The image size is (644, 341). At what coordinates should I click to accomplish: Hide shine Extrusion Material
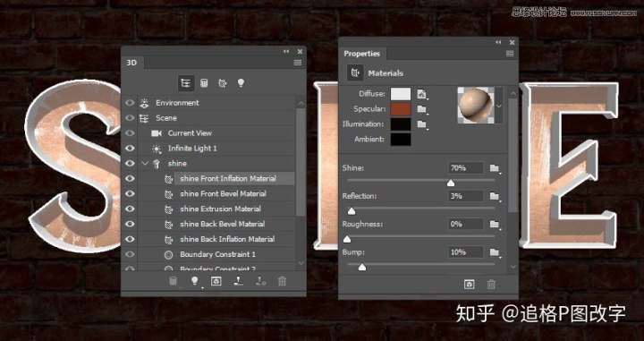tap(130, 209)
